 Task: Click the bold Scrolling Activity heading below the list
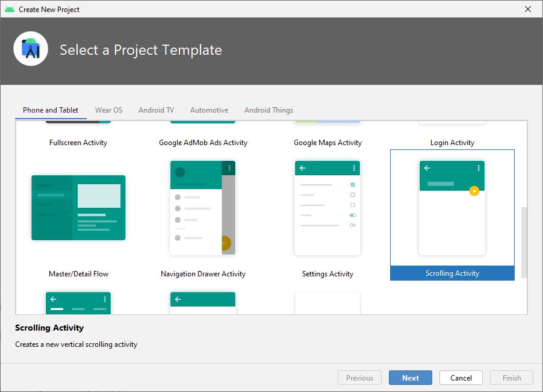[x=49, y=328]
